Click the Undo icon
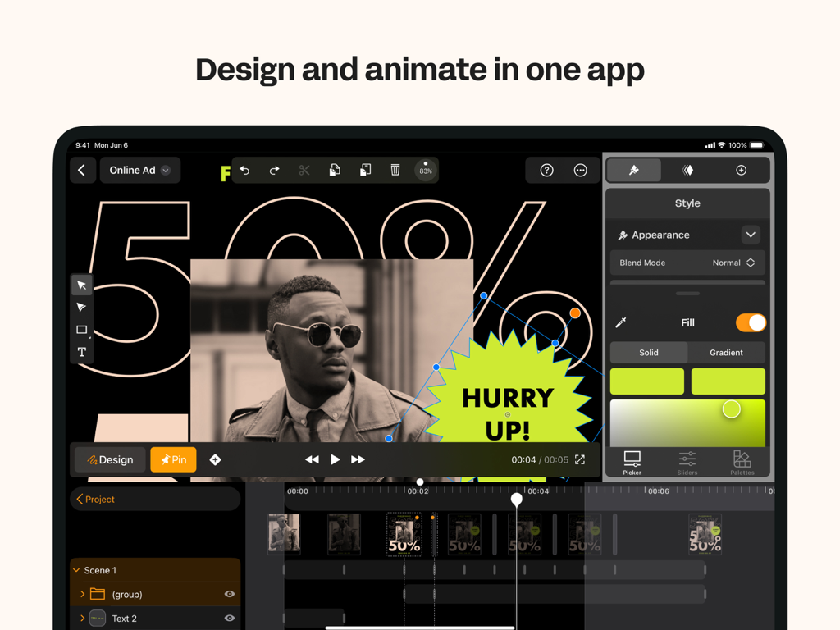 point(244,170)
